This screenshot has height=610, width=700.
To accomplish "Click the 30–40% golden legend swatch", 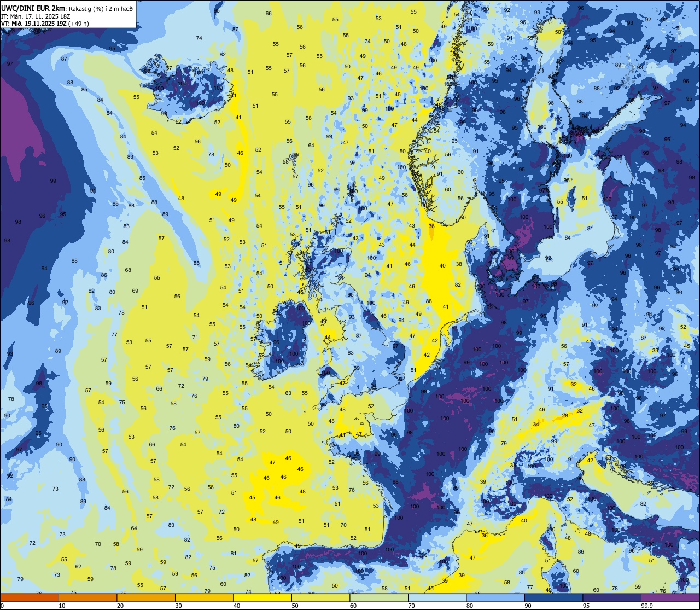I will click(204, 597).
